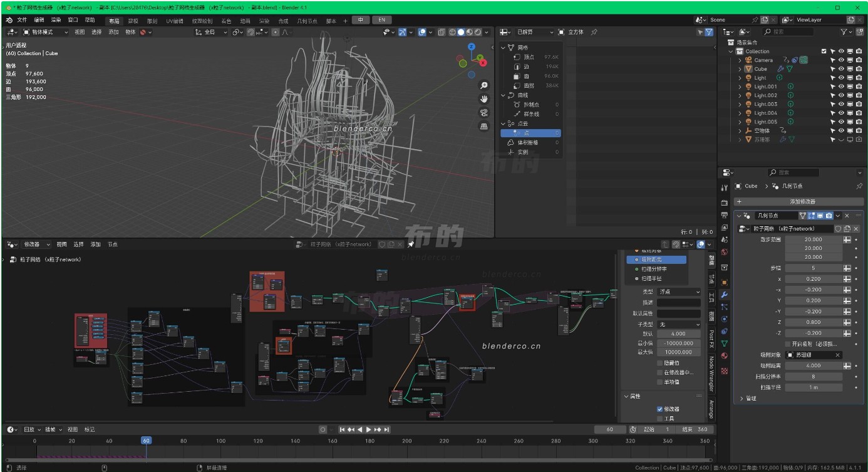Hide Camera in outliner with eye icon
Image resolution: width=868 pixels, height=472 pixels.
pos(841,60)
